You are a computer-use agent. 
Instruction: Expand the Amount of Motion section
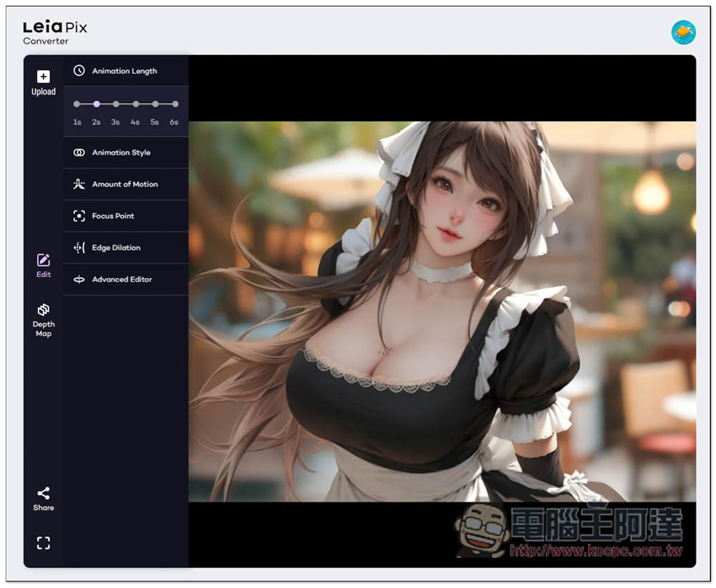point(125,184)
